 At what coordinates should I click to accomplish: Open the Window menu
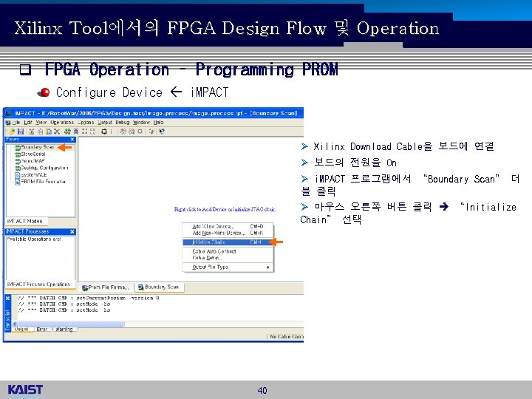click(x=141, y=122)
